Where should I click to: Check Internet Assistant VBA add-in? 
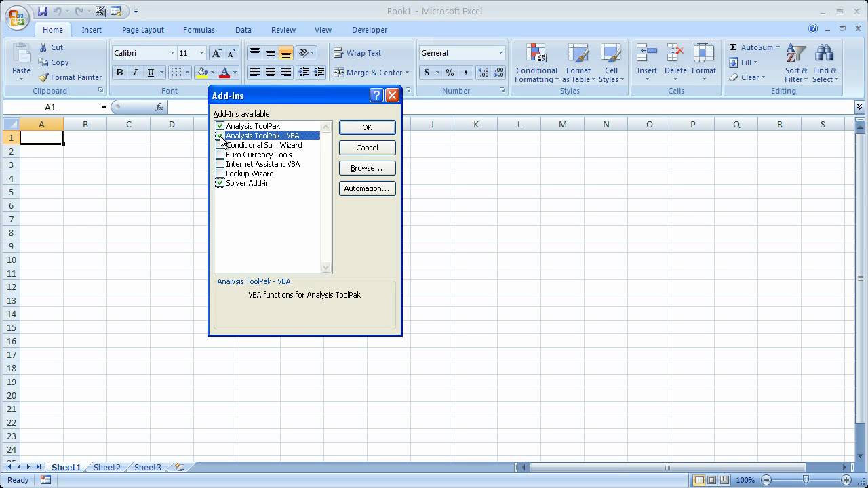[220, 164]
